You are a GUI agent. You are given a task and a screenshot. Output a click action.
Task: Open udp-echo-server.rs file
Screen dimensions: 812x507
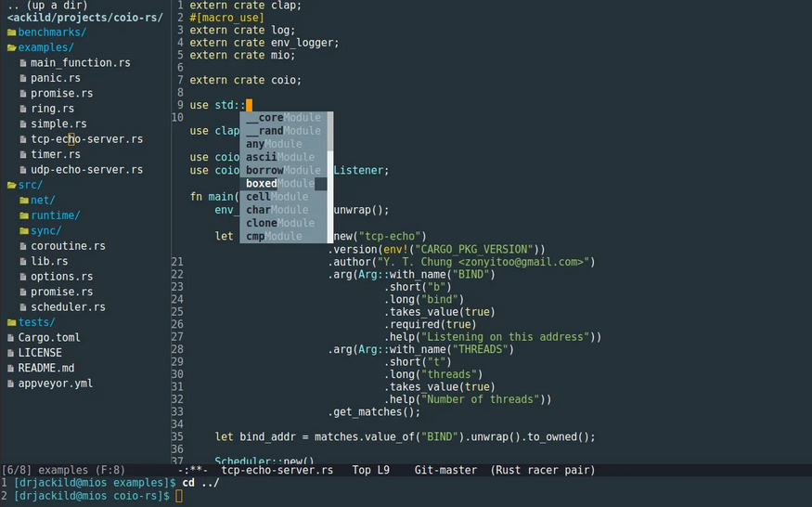(86, 170)
